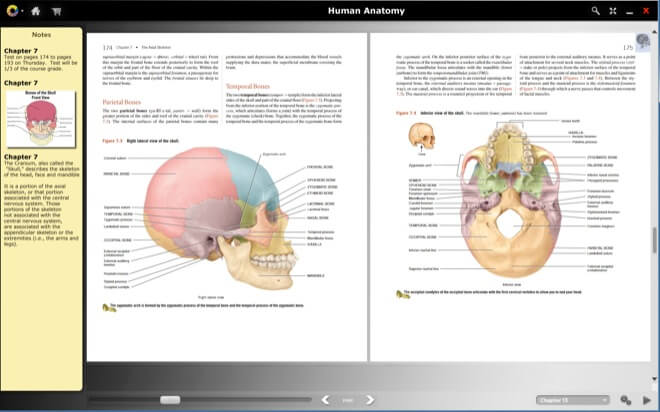
Task: Open first Chapter 7 test note
Action: click(41, 64)
